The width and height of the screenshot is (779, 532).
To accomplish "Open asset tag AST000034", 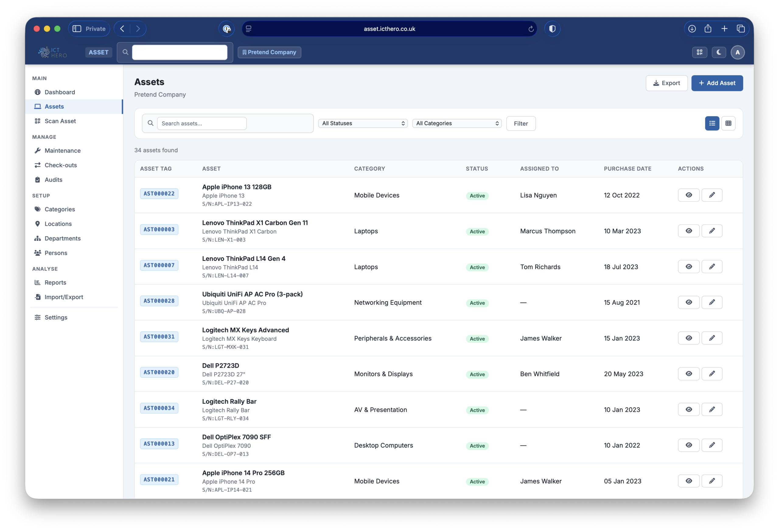I will [x=159, y=408].
